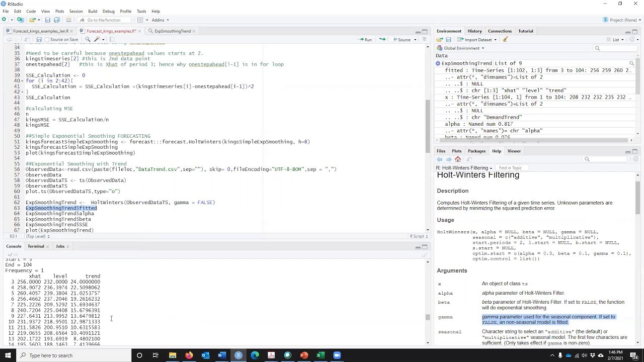Click the Create a project icon
The image size is (644, 362).
point(21,20)
